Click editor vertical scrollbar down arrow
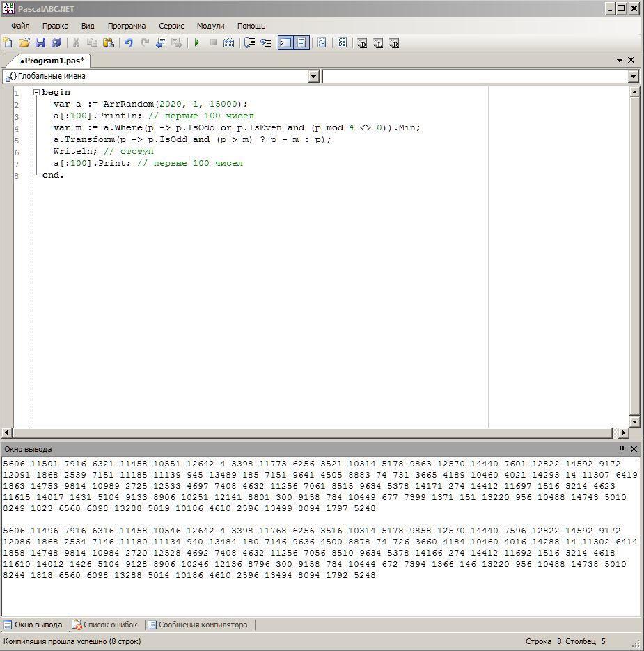 pos(634,422)
